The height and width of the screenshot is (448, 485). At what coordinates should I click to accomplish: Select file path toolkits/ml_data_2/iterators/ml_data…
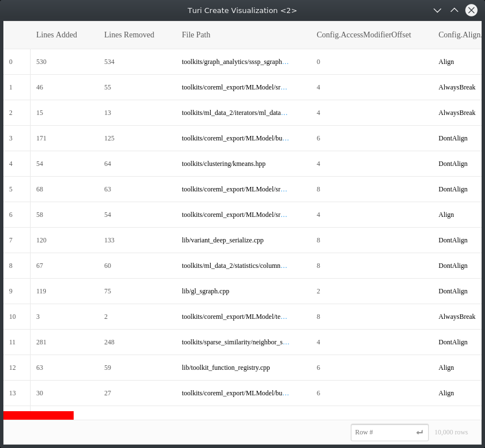[235, 113]
